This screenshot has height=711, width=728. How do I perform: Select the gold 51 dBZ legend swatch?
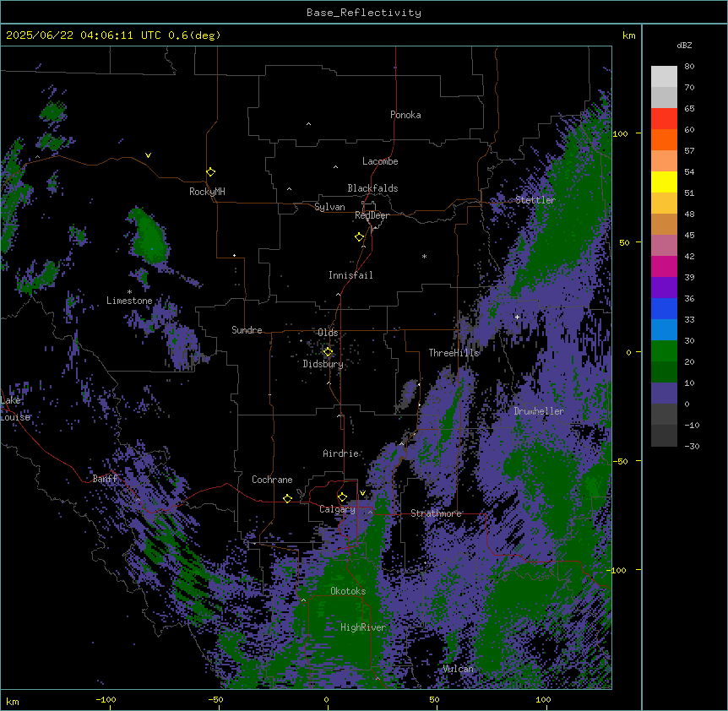pos(664,204)
